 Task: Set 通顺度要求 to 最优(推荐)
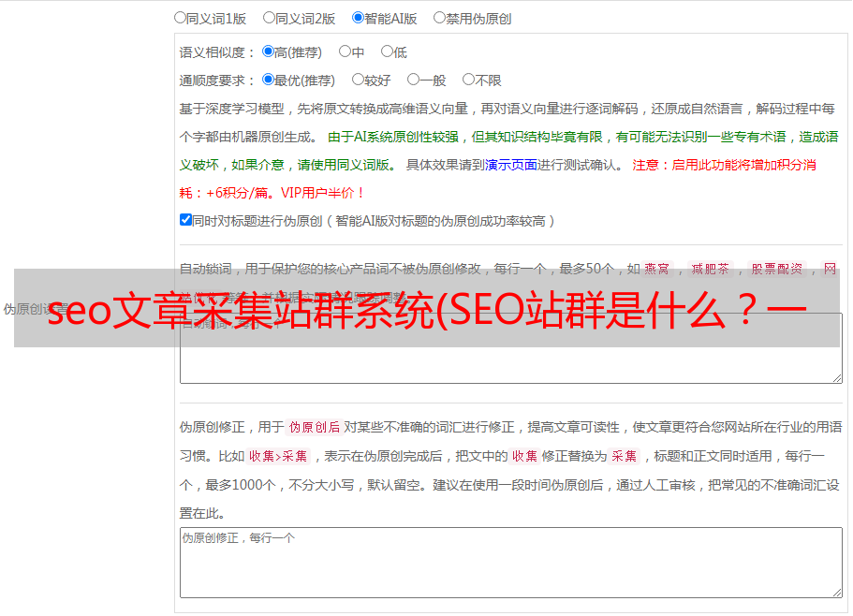point(268,80)
